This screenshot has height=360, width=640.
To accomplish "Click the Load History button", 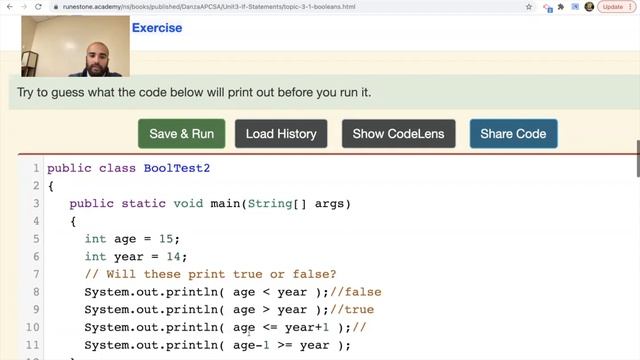I will (281, 133).
